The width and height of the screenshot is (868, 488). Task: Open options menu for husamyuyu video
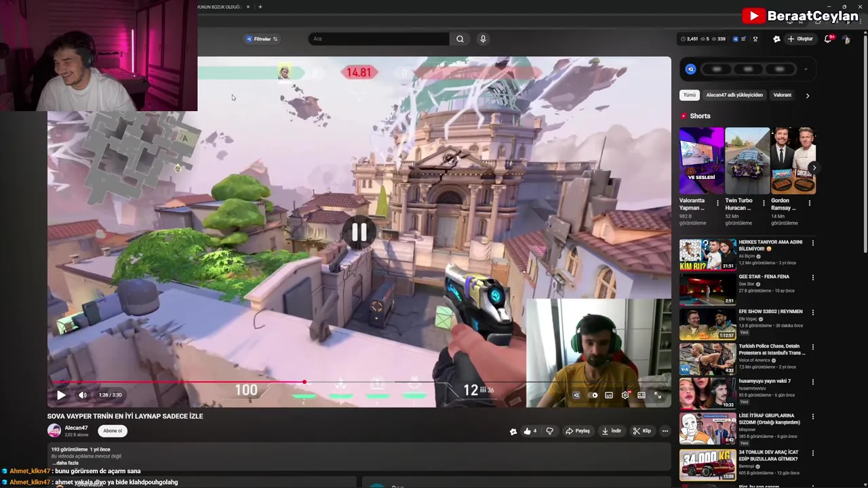pos(812,382)
